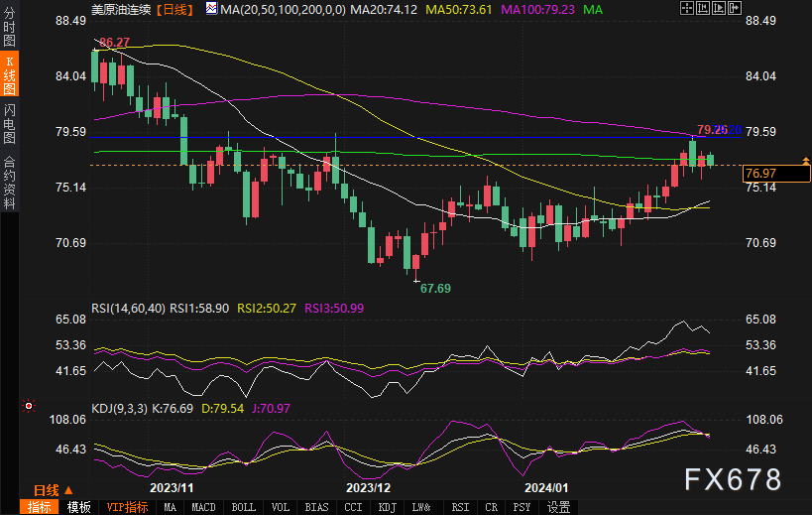
Task: Open the 设置 settings button
Action: click(x=559, y=507)
